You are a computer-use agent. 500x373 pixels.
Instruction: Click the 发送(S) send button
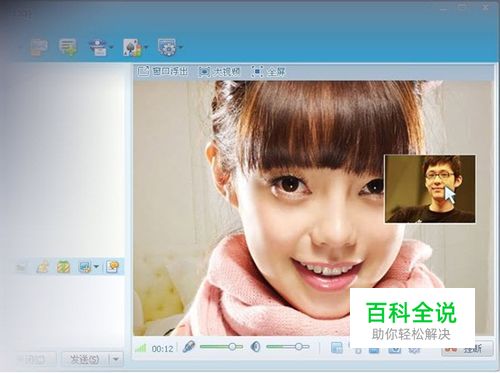point(85,359)
